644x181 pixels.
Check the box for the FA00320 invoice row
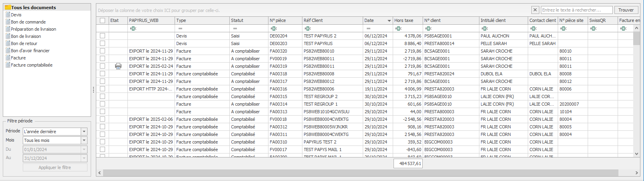point(103,51)
